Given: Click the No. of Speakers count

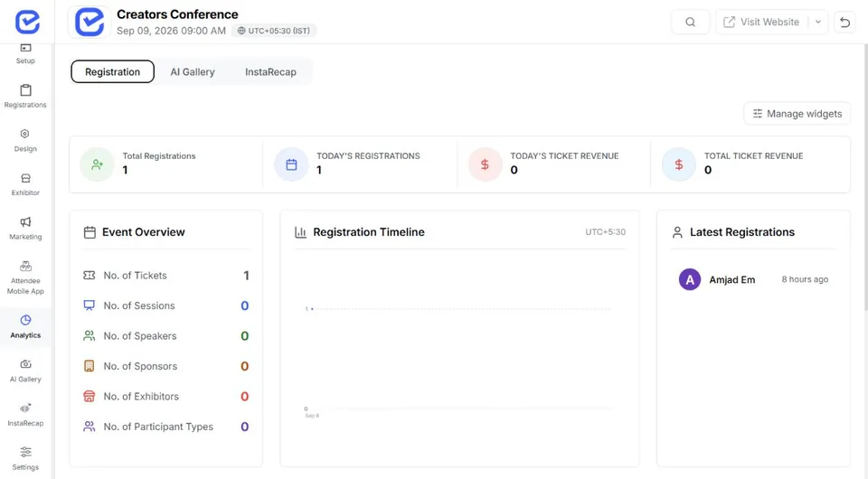Looking at the screenshot, I should pos(245,336).
